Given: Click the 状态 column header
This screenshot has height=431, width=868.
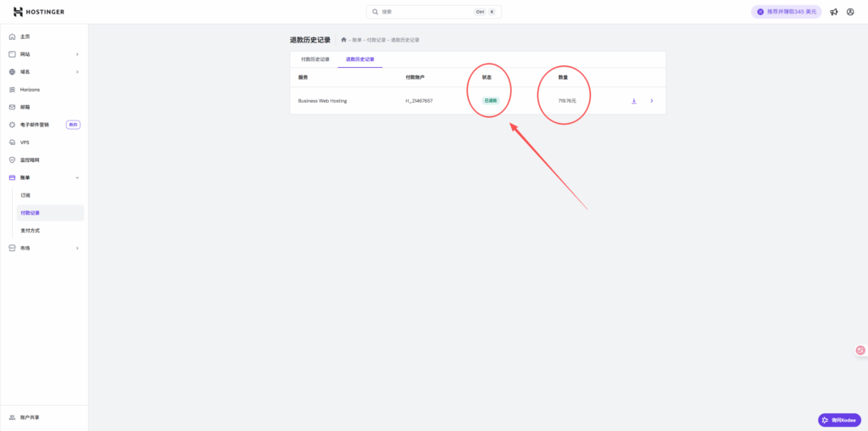Looking at the screenshot, I should [x=487, y=77].
